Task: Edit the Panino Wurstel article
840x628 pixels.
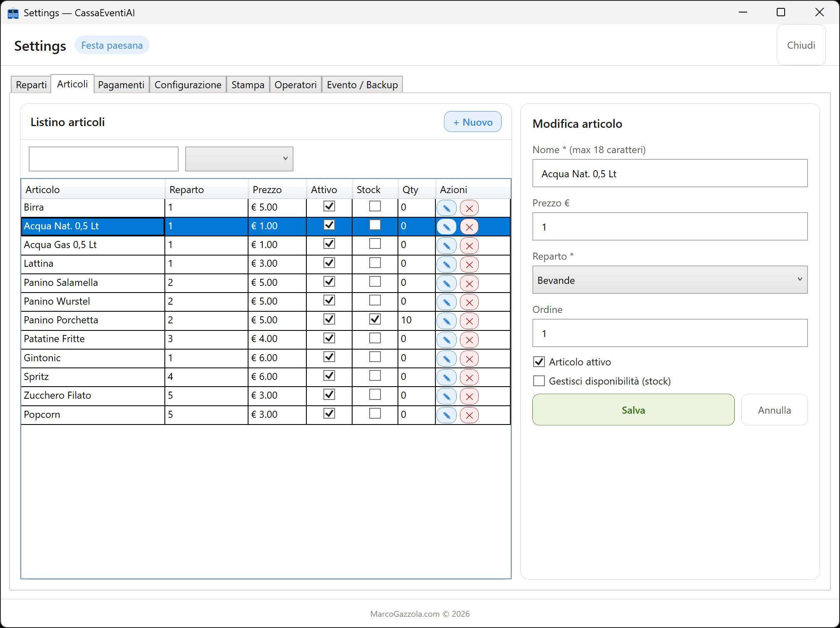Action: (447, 302)
